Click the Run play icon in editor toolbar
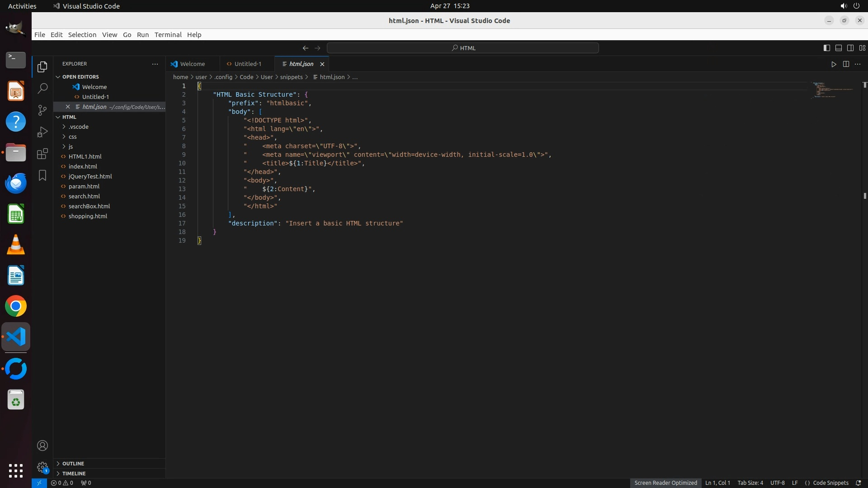 tap(834, 64)
